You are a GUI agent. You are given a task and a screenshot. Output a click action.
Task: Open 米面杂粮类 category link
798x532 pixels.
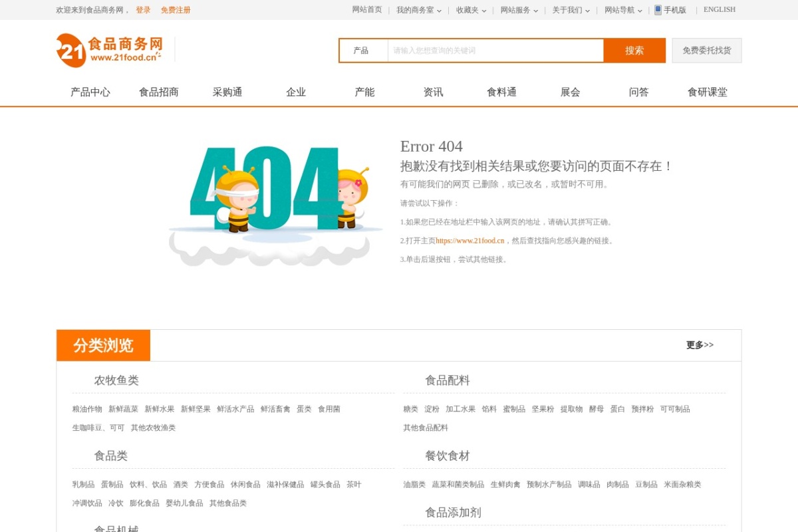pyautogui.click(x=682, y=484)
